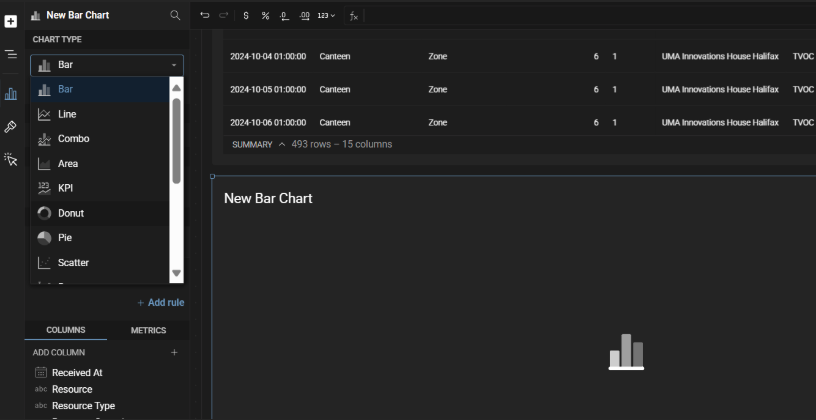This screenshot has height=420, width=816.
Task: Select KPI chart type
Action: (100, 188)
